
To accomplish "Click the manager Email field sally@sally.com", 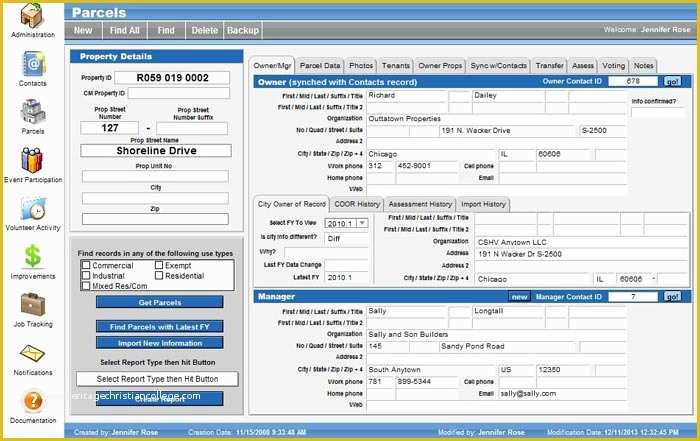I will 562,394.
